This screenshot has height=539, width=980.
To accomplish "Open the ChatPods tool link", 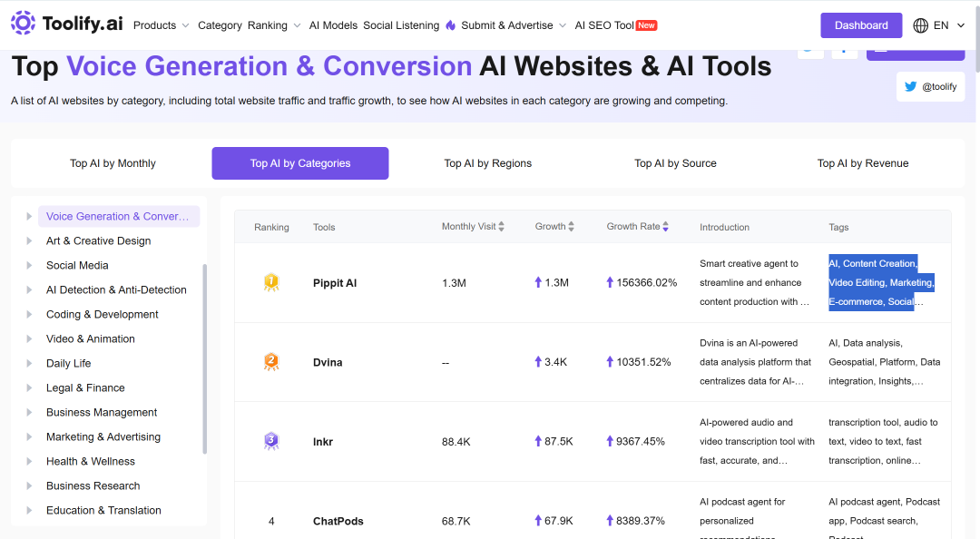I will point(338,521).
